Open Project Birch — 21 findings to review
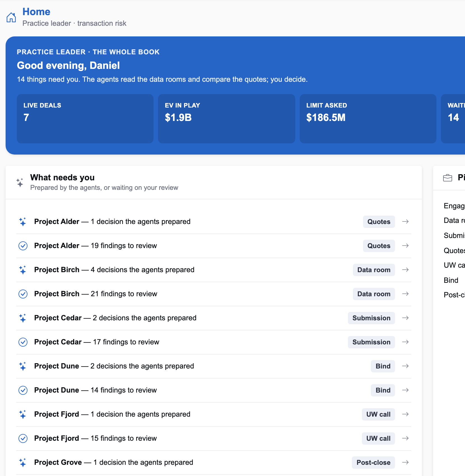 point(214,294)
